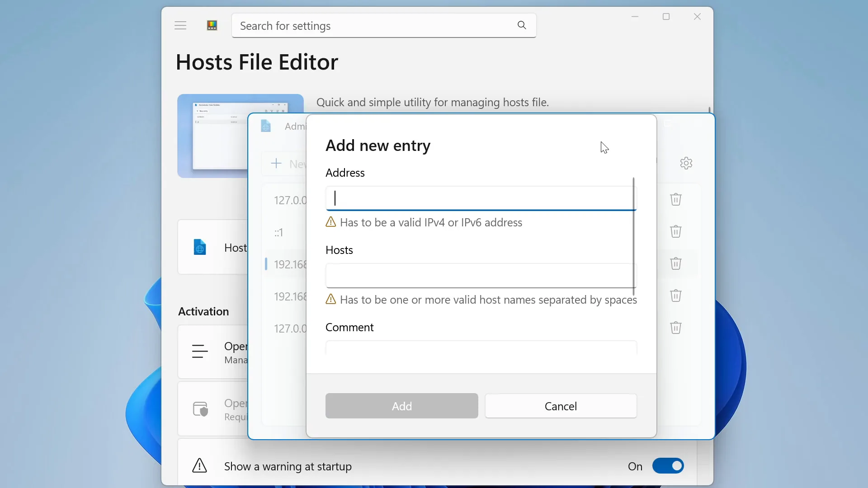Delete the ::1 entry with trash icon
868x488 pixels.
(x=676, y=231)
